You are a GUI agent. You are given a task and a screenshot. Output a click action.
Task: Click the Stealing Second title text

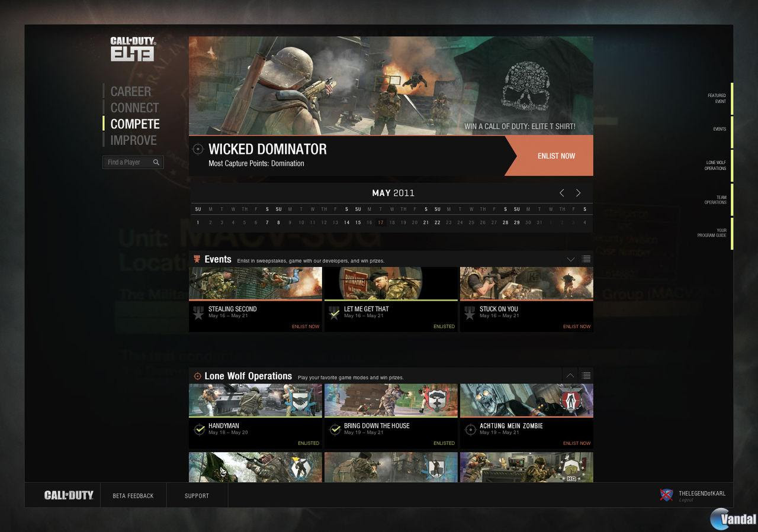[x=233, y=309]
